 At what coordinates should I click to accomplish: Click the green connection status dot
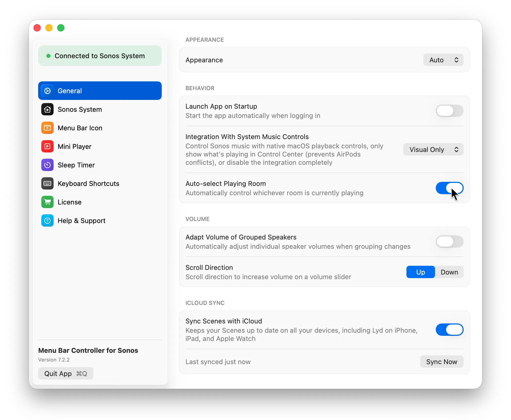(48, 56)
